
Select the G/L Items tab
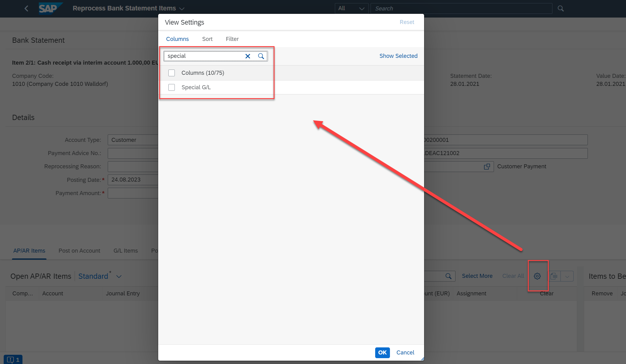click(x=126, y=251)
